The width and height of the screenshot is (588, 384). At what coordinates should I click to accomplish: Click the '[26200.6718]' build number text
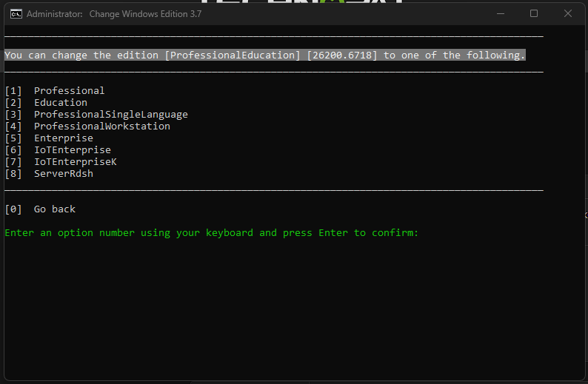342,55
